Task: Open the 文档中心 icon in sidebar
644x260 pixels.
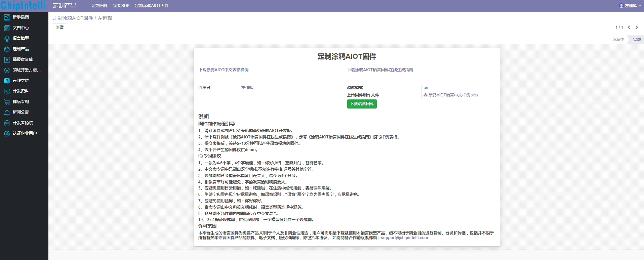Action: (7, 28)
